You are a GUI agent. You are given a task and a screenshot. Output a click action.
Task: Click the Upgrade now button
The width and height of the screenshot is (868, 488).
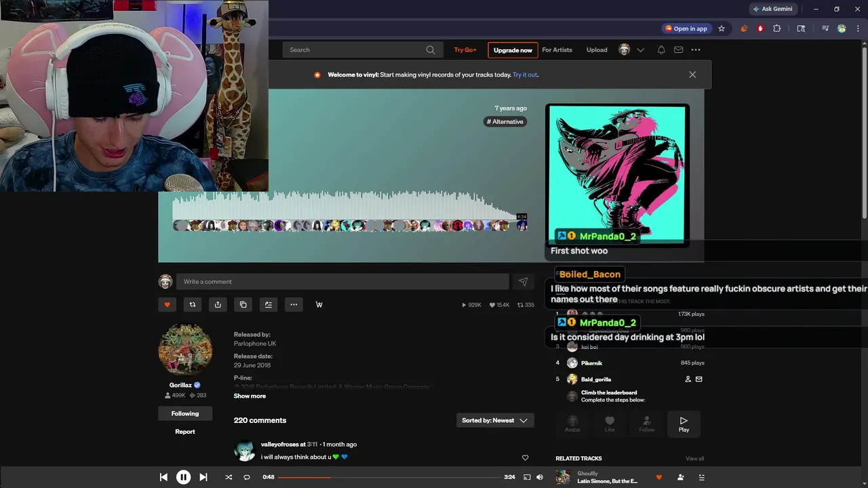click(513, 50)
